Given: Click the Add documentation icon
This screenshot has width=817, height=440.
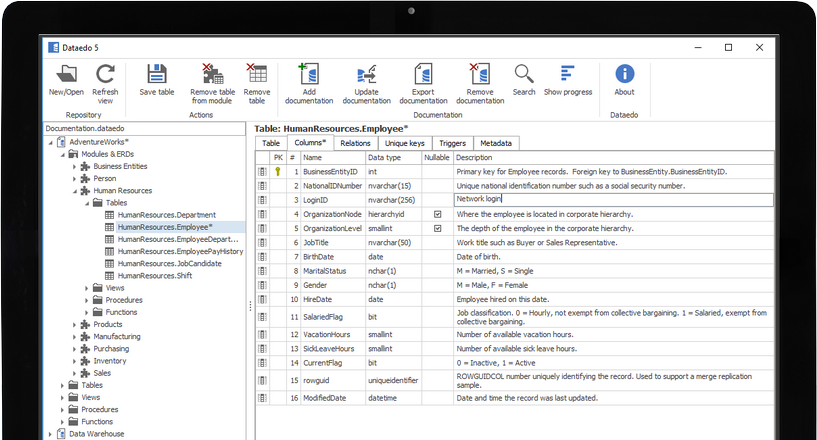Looking at the screenshot, I should [x=309, y=75].
